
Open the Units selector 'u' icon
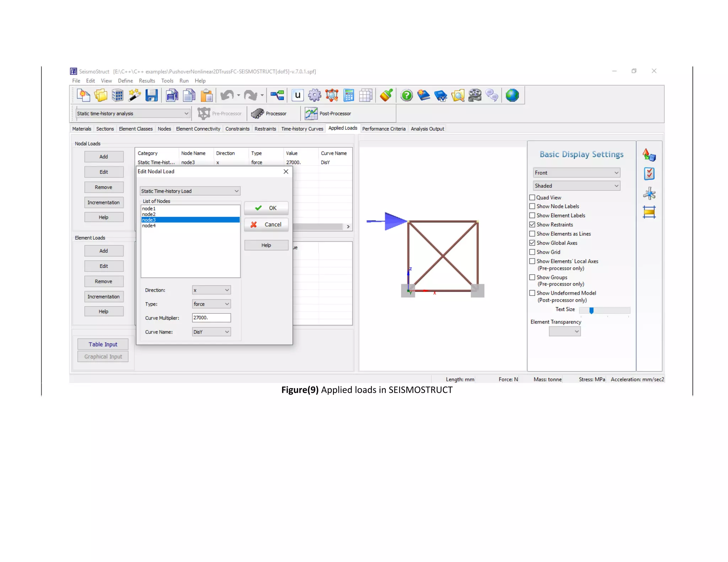click(x=298, y=95)
